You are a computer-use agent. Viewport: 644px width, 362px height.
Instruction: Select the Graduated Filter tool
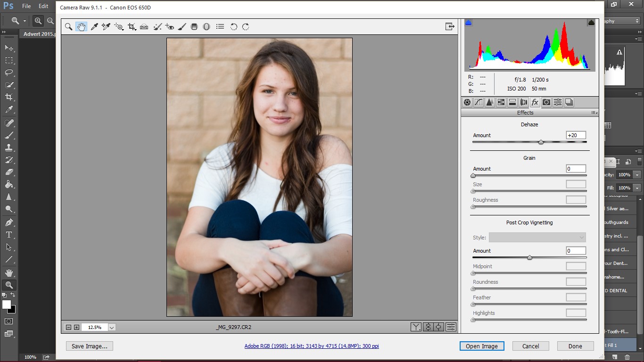(x=194, y=27)
